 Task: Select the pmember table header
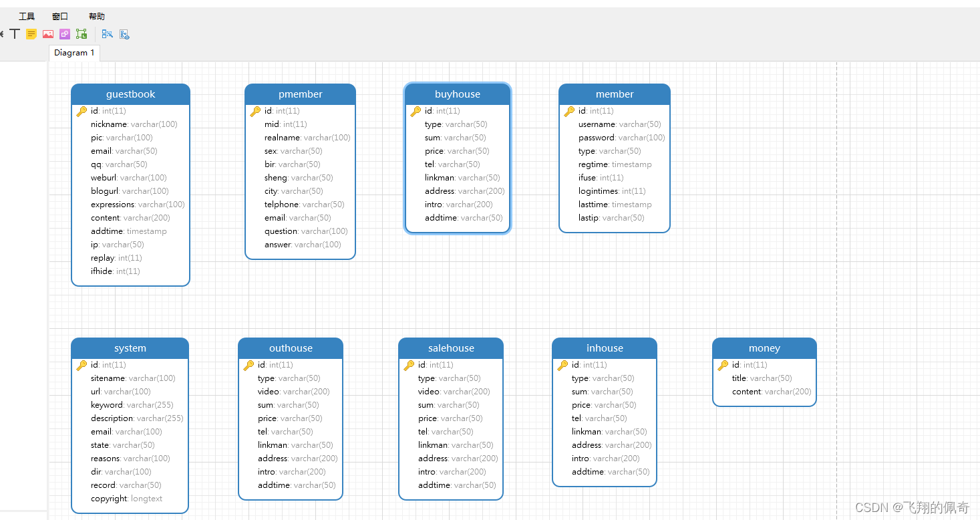[300, 94]
